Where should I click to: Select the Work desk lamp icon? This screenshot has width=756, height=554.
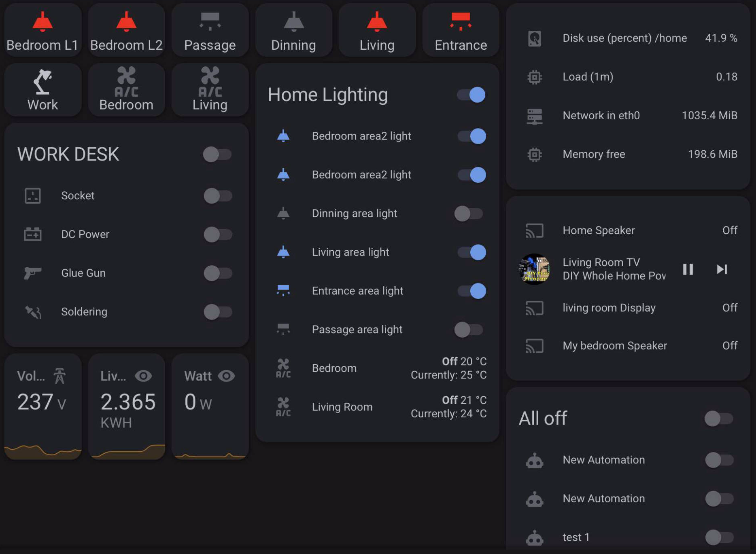point(42,81)
